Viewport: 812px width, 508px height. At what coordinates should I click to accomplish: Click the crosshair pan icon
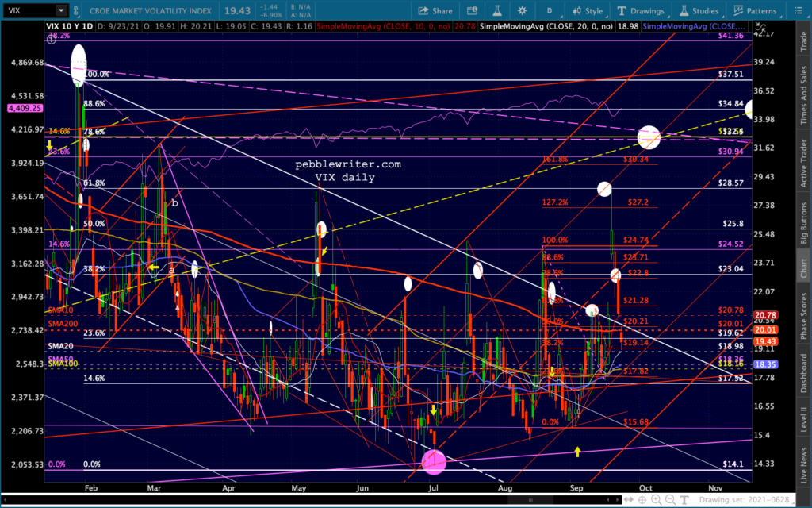[642, 500]
